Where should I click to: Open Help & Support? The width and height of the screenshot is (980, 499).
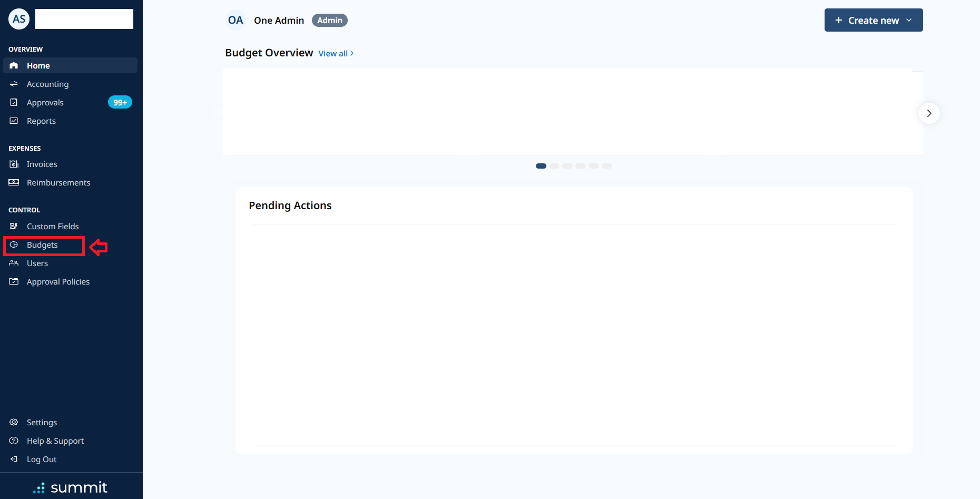coord(70,441)
